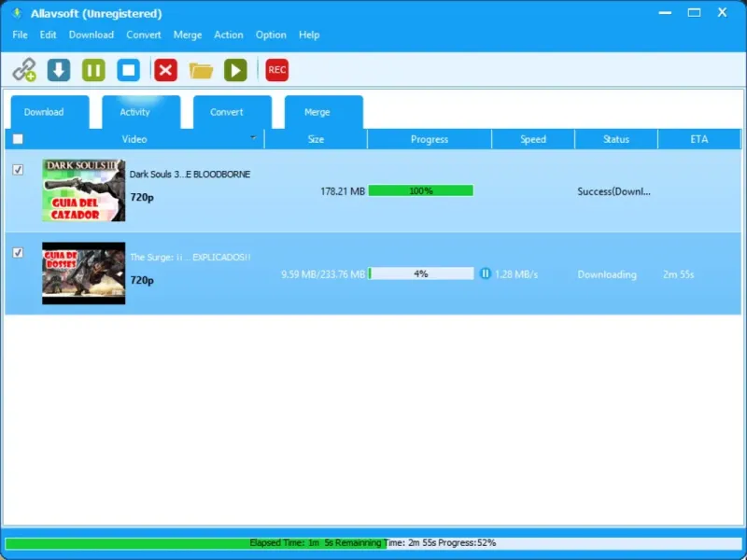This screenshot has width=747, height=560.
Task: Open the Option menu
Action: 271,35
